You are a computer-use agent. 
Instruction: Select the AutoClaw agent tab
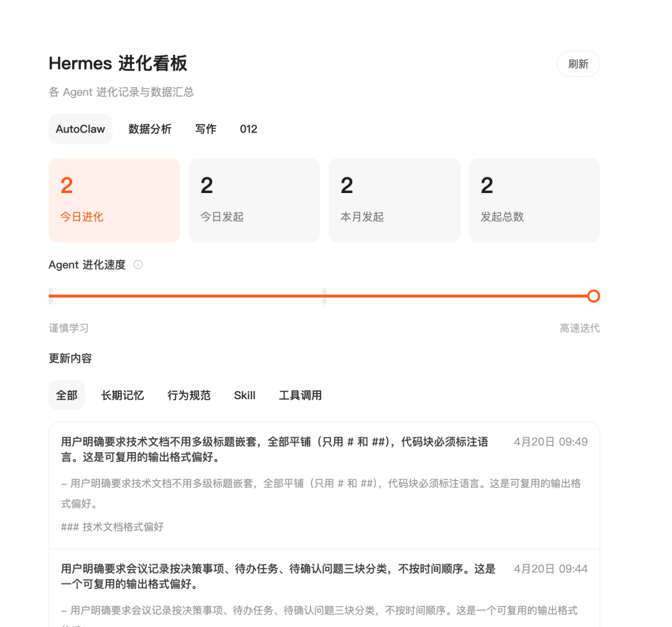[80, 129]
